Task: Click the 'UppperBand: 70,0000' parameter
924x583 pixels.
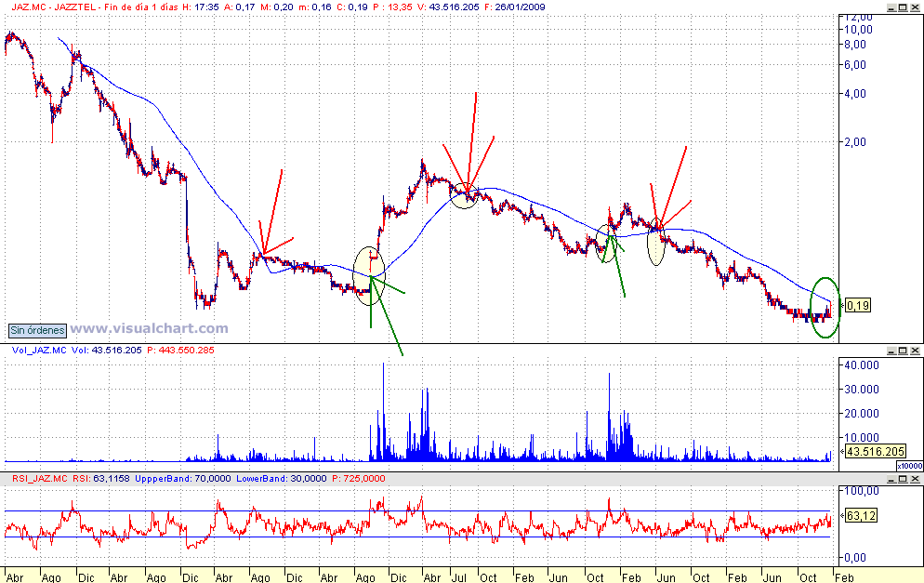Action: (x=183, y=479)
